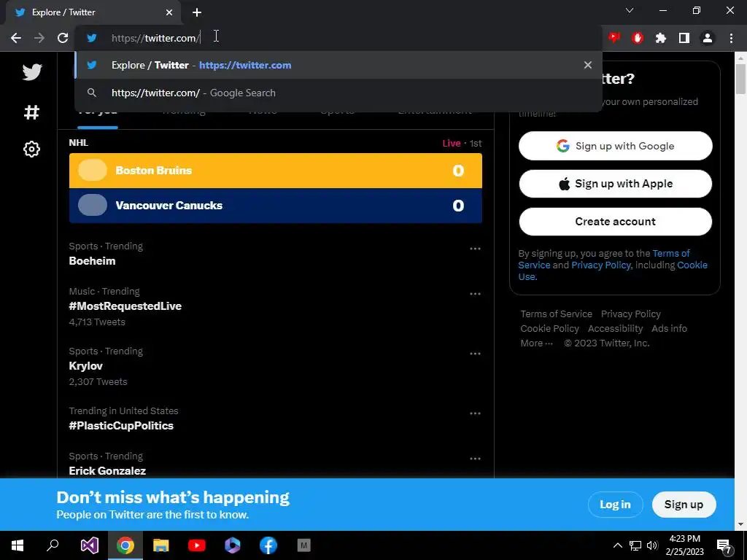Open the #PlasticCupPolitics trending topic
This screenshot has width=747, height=560.
coord(121,426)
